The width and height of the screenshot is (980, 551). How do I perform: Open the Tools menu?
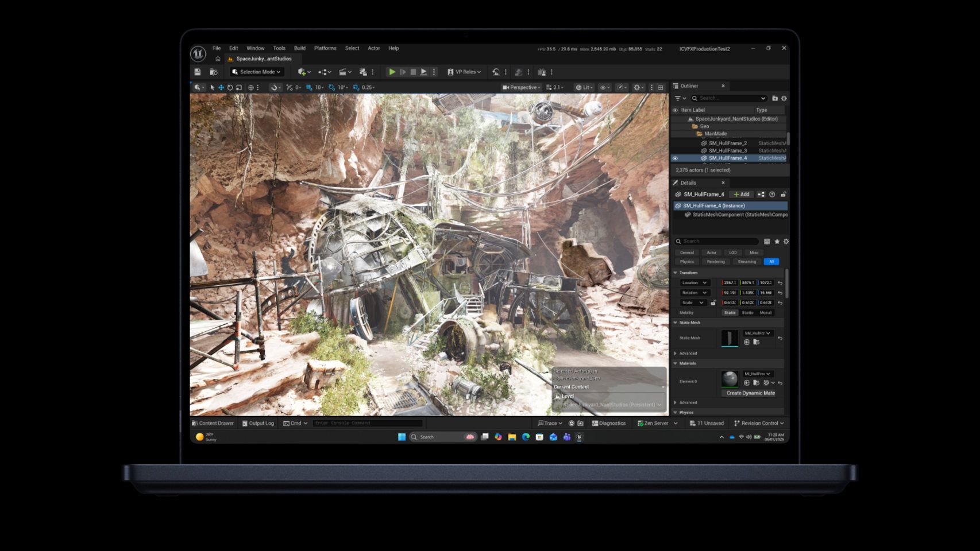click(x=279, y=48)
